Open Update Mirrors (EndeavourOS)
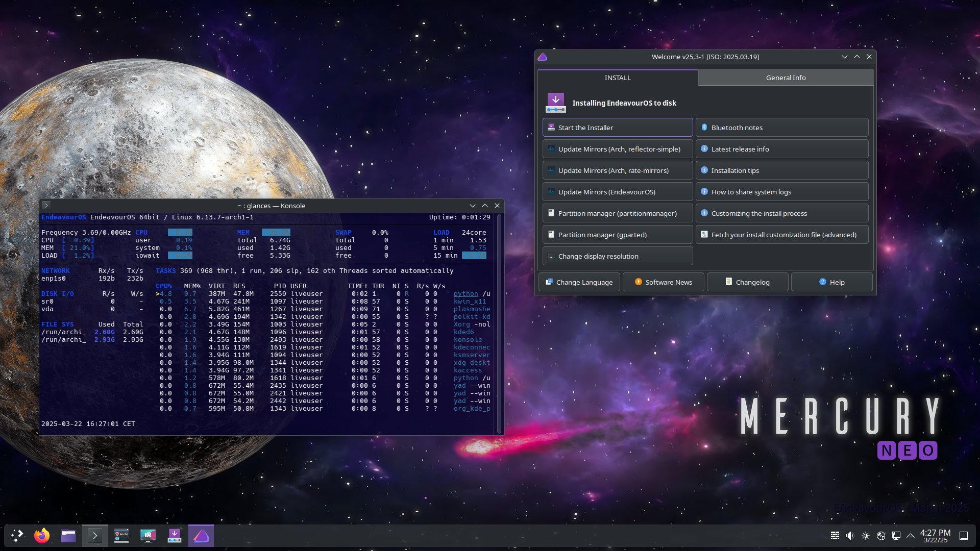Image resolution: width=980 pixels, height=551 pixels. [x=617, y=191]
